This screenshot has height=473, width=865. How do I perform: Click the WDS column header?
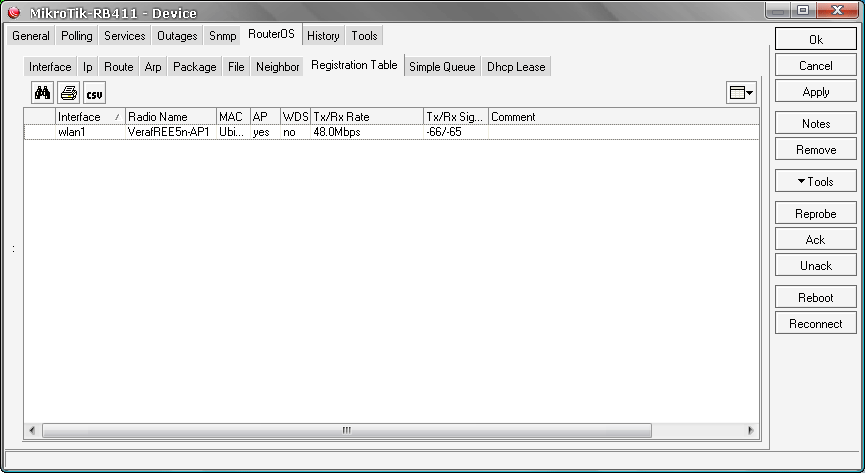click(296, 116)
